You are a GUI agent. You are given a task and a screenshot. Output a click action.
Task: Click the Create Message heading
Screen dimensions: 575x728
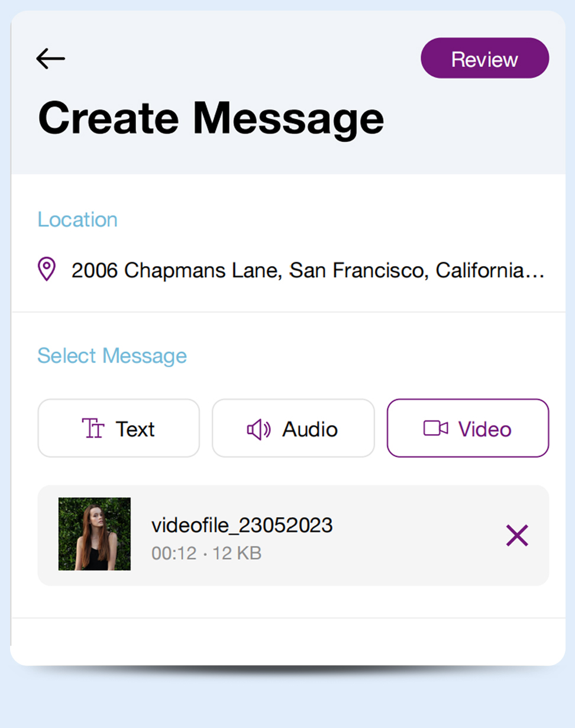tap(211, 117)
